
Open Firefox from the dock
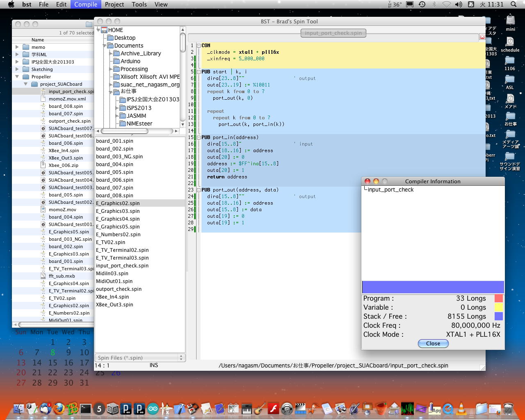(59, 409)
